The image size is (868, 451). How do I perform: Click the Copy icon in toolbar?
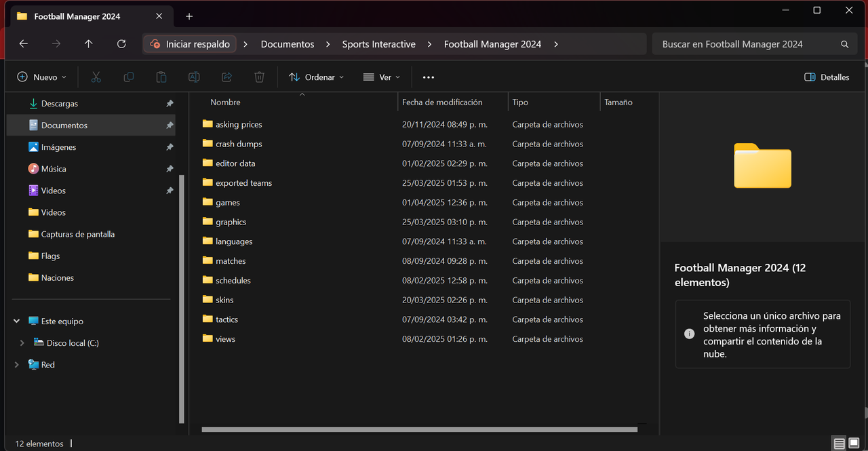coord(128,77)
